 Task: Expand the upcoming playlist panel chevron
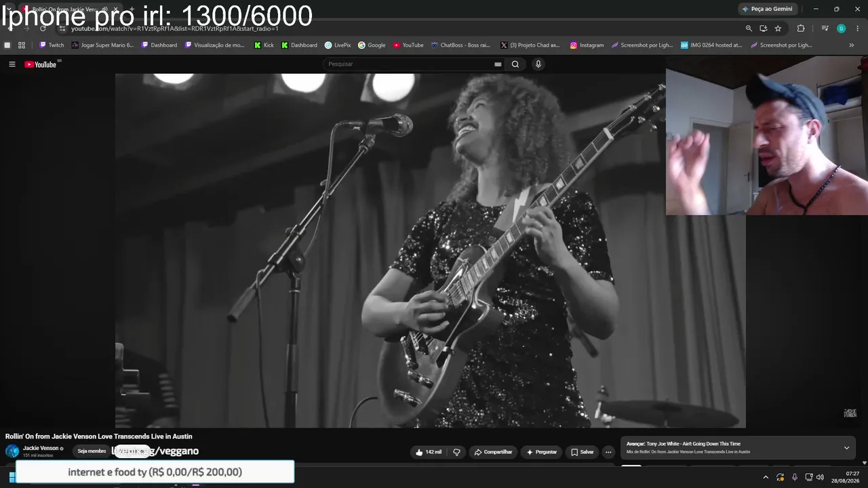tap(846, 448)
